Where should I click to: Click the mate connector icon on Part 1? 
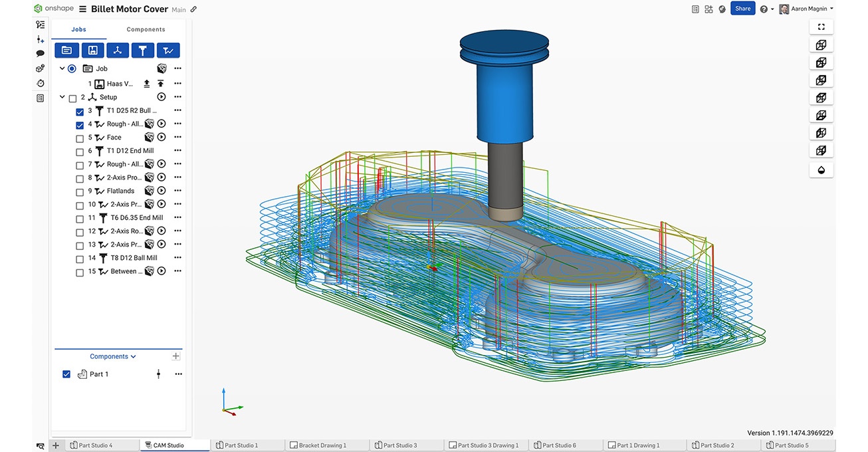pos(158,374)
